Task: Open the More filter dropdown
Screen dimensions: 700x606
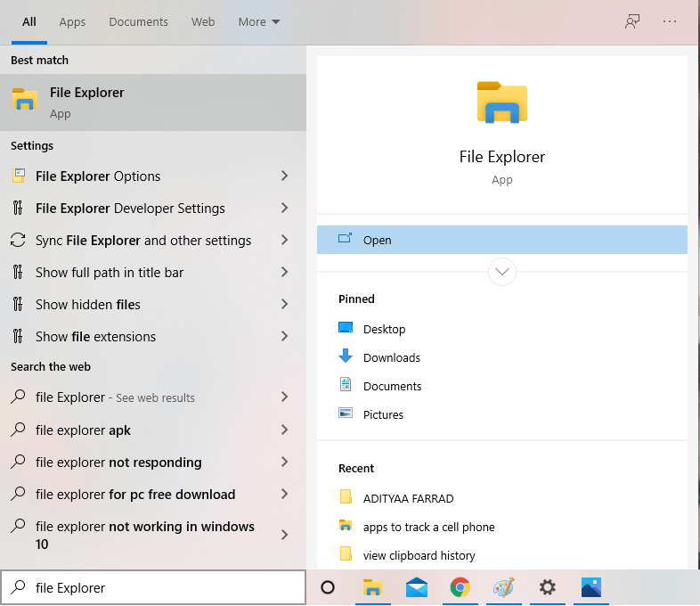Action: pos(259,21)
